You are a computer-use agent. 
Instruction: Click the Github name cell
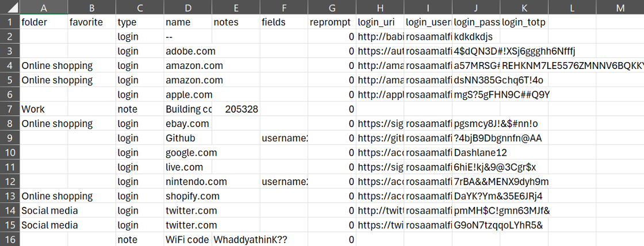[x=187, y=138]
